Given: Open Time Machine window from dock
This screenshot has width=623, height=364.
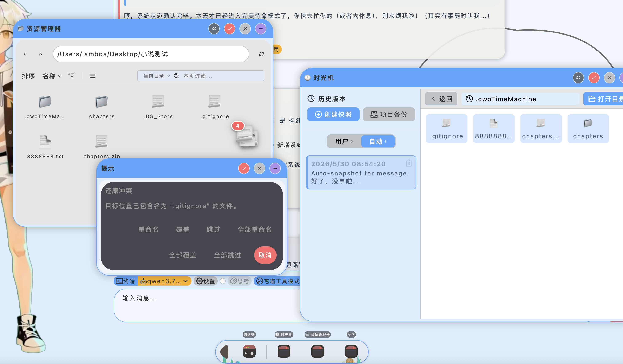Looking at the screenshot, I should click(284, 352).
